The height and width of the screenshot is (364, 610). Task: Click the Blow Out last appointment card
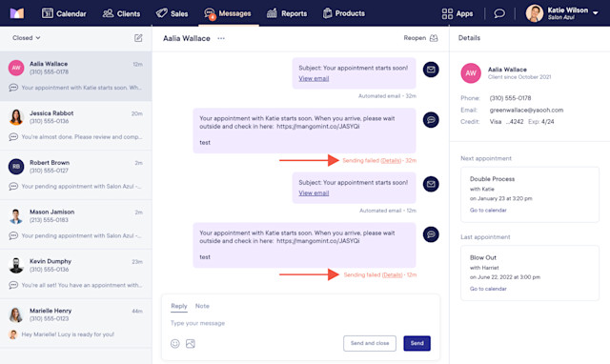(530, 273)
